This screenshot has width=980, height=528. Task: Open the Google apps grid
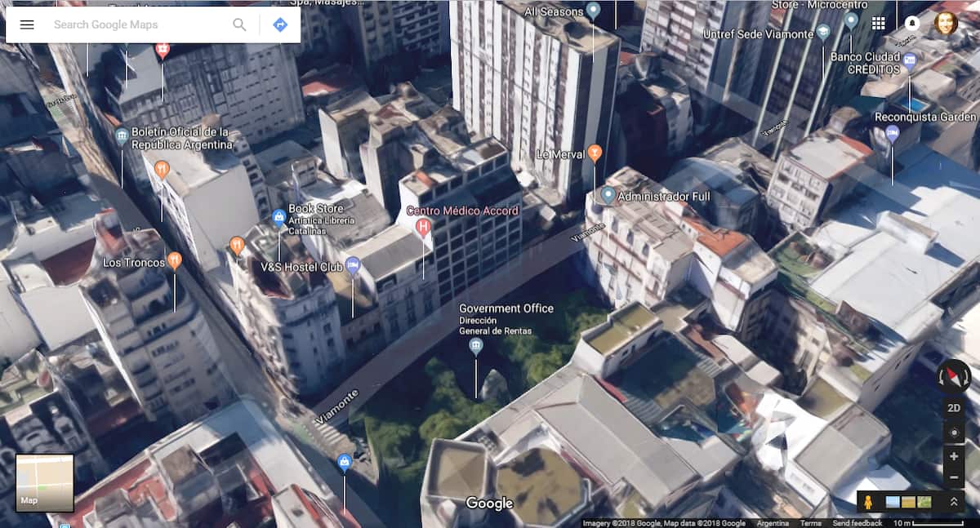point(879,23)
